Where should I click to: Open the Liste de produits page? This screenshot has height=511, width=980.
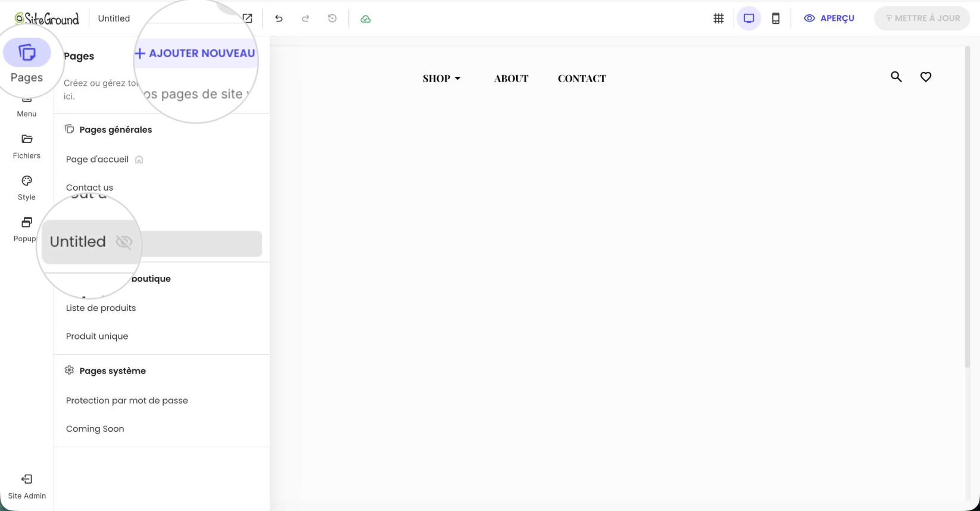[x=101, y=308]
